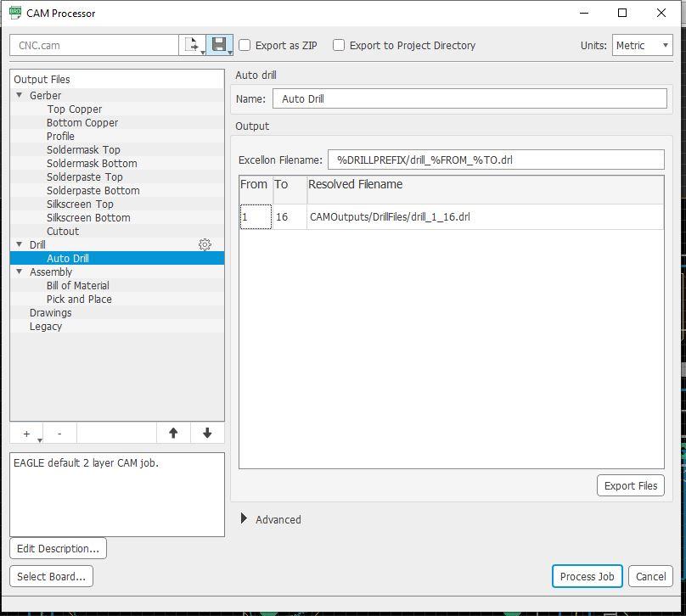Click the Drill group label
The image size is (686, 616).
(x=37, y=244)
